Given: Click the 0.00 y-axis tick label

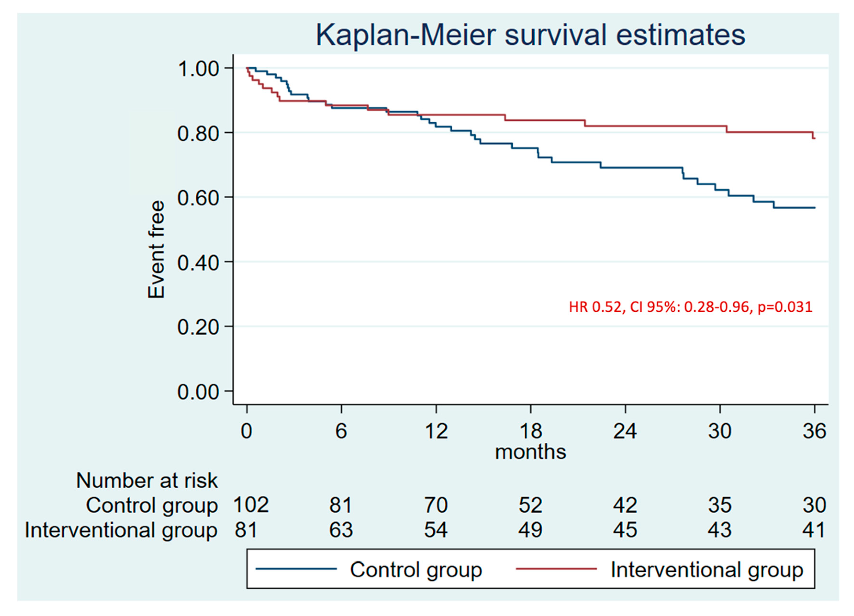Looking at the screenshot, I should (x=198, y=392).
